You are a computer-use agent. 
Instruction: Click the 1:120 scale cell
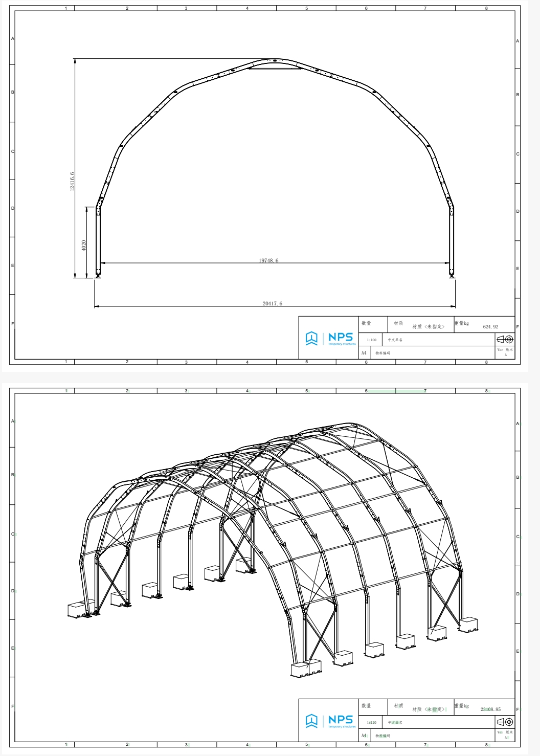pos(371,723)
